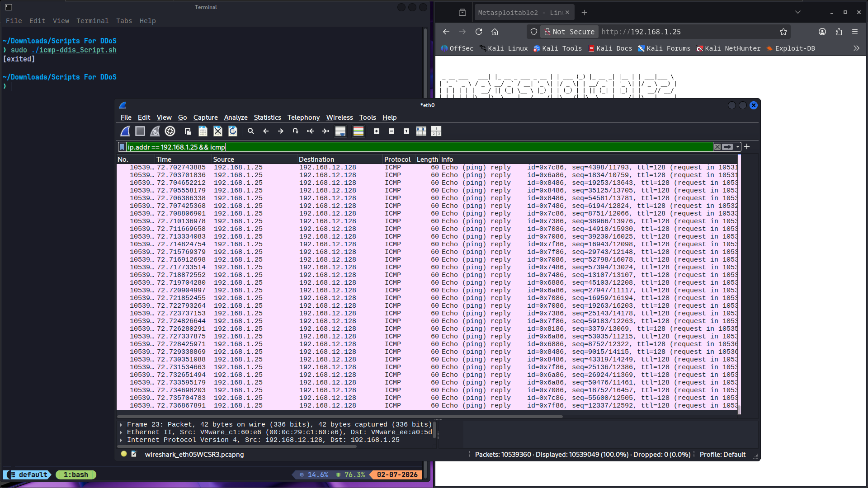This screenshot has height=488, width=868.
Task: Expand the Frame 23 details
Action: click(121, 425)
